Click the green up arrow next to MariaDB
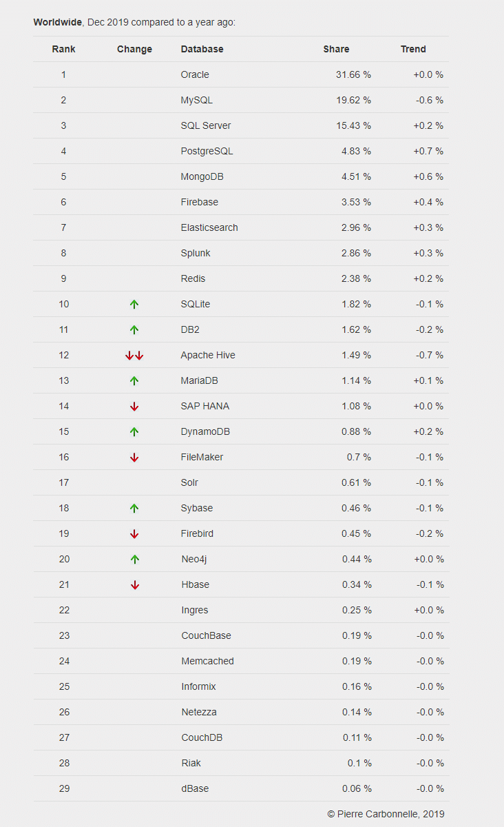The image size is (504, 827). point(134,380)
